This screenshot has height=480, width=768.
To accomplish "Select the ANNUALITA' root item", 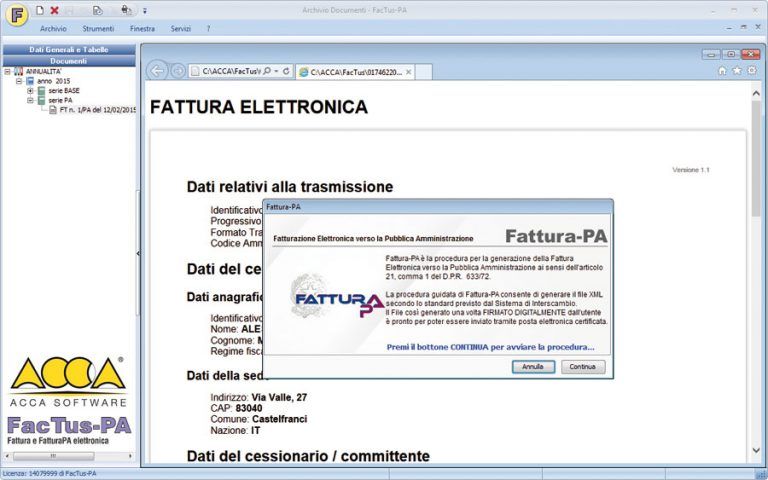I will [44, 72].
